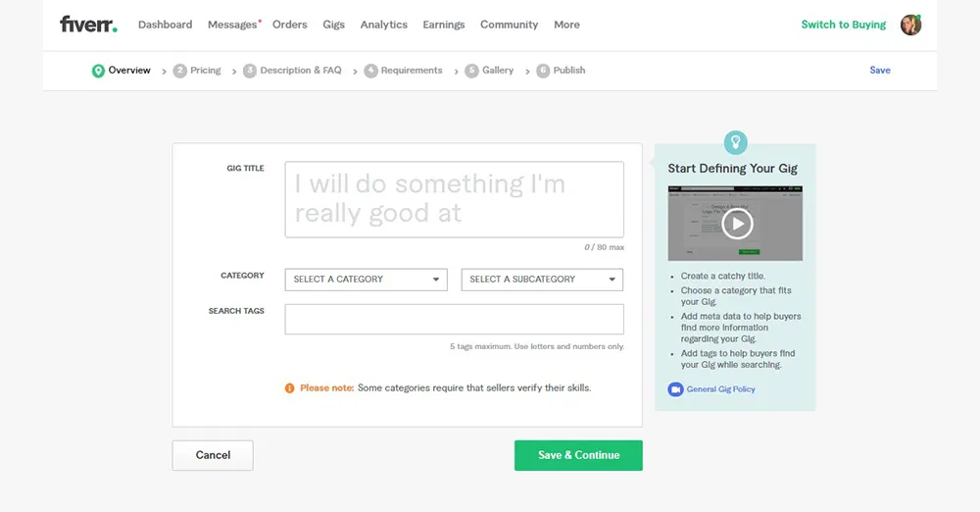Click the step 2 Pricing circle icon
This screenshot has height=512, width=980.
click(180, 71)
